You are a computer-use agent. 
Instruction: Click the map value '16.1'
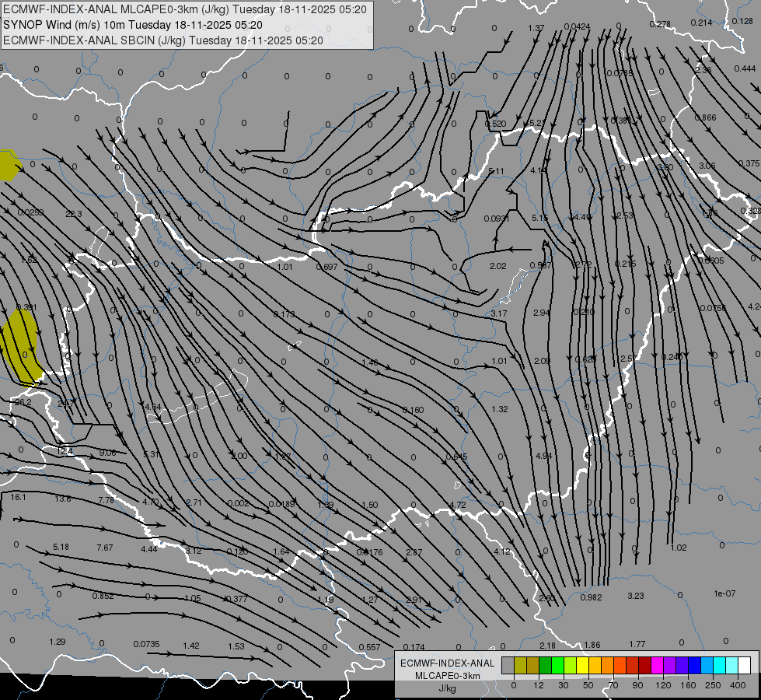18,497
